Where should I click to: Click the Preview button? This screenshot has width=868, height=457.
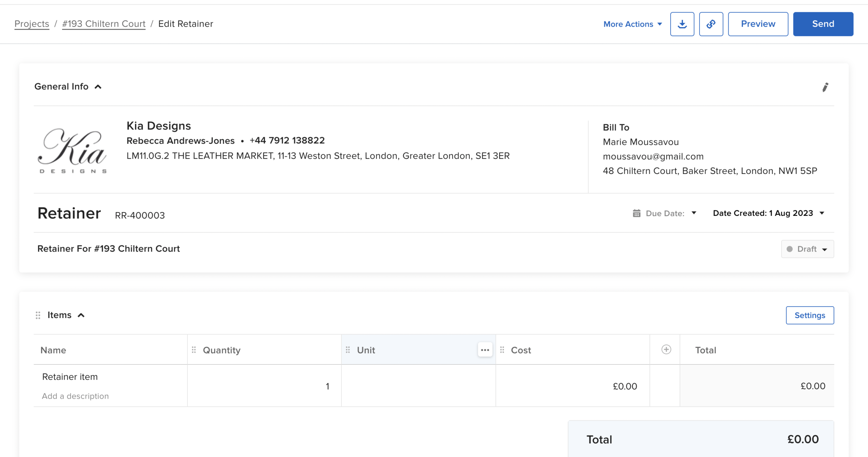click(x=758, y=24)
